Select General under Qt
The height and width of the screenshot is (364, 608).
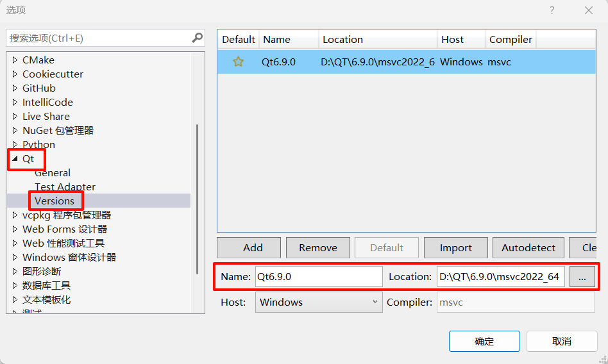point(53,173)
